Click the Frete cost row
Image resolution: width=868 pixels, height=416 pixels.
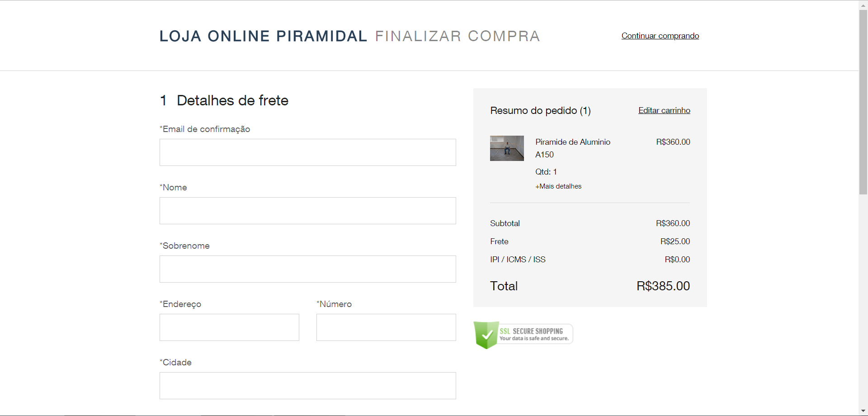pyautogui.click(x=590, y=241)
